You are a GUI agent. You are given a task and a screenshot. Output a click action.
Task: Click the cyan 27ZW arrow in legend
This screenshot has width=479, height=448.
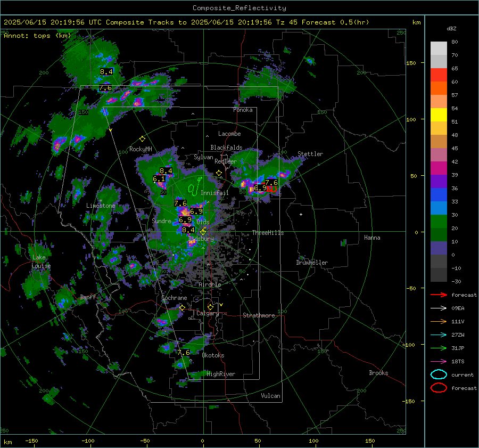(x=439, y=335)
